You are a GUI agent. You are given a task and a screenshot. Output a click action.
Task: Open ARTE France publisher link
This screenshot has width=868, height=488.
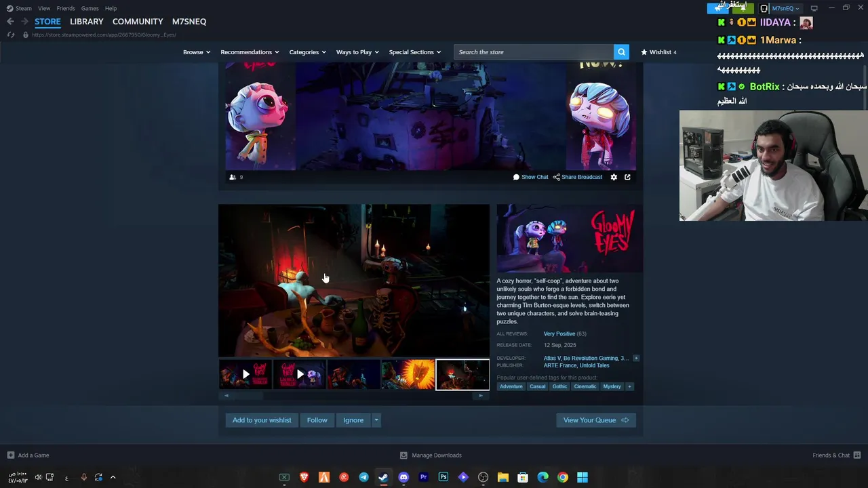pos(559,366)
